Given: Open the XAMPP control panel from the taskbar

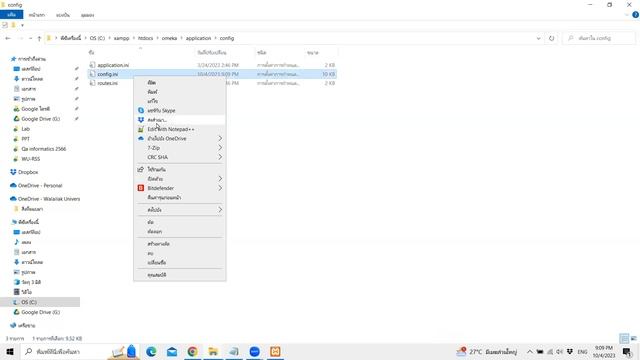Looking at the screenshot, I should tap(275, 351).
